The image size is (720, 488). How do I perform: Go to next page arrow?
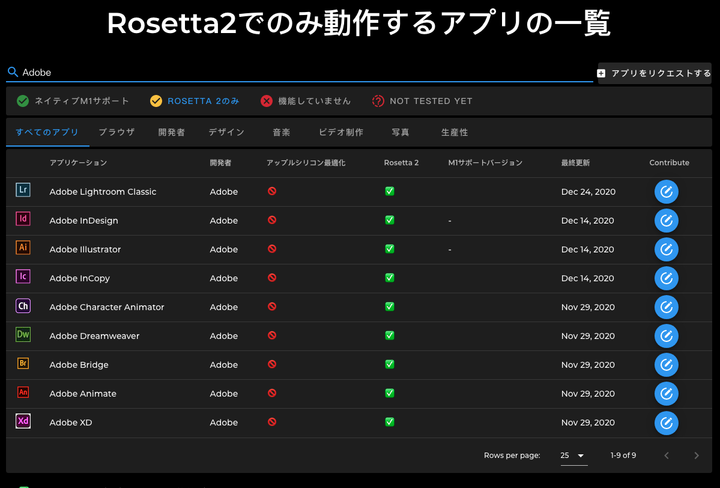(696, 455)
